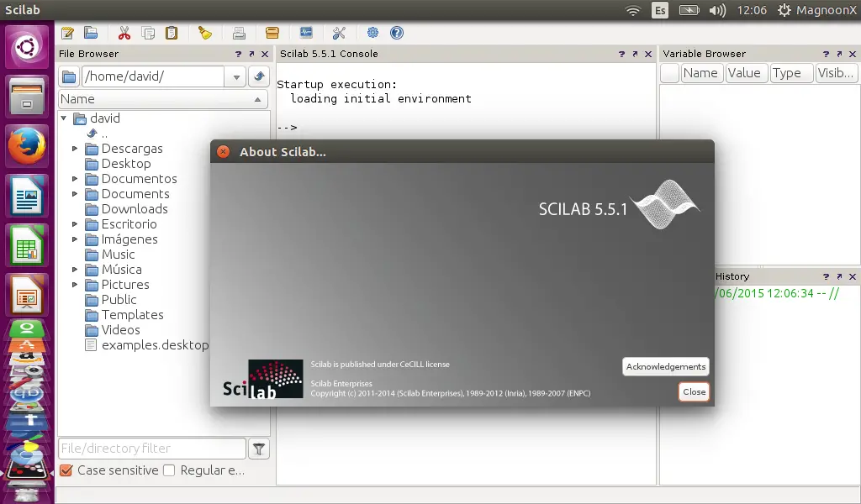Launch Xcos from the toolbar
The height and width of the screenshot is (504, 861).
306,33
